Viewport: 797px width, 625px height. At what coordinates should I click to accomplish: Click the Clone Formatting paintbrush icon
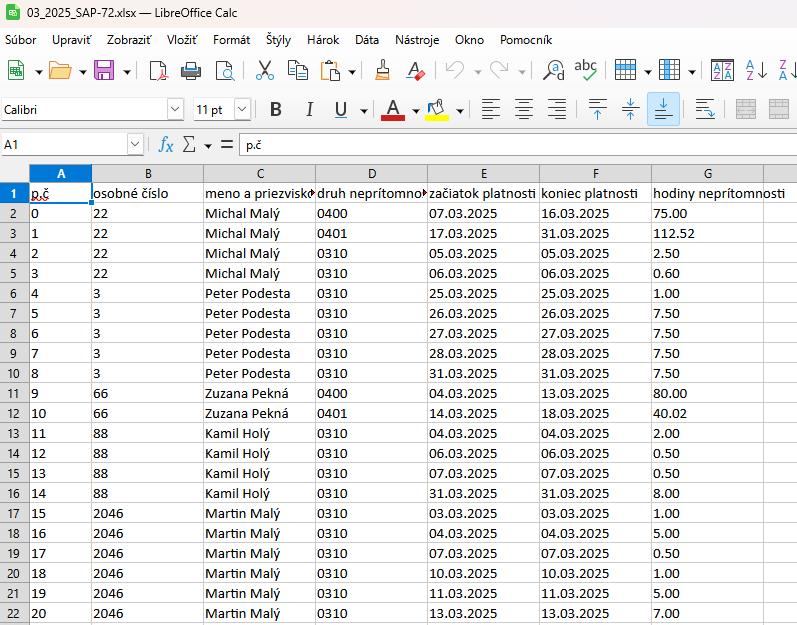382,71
